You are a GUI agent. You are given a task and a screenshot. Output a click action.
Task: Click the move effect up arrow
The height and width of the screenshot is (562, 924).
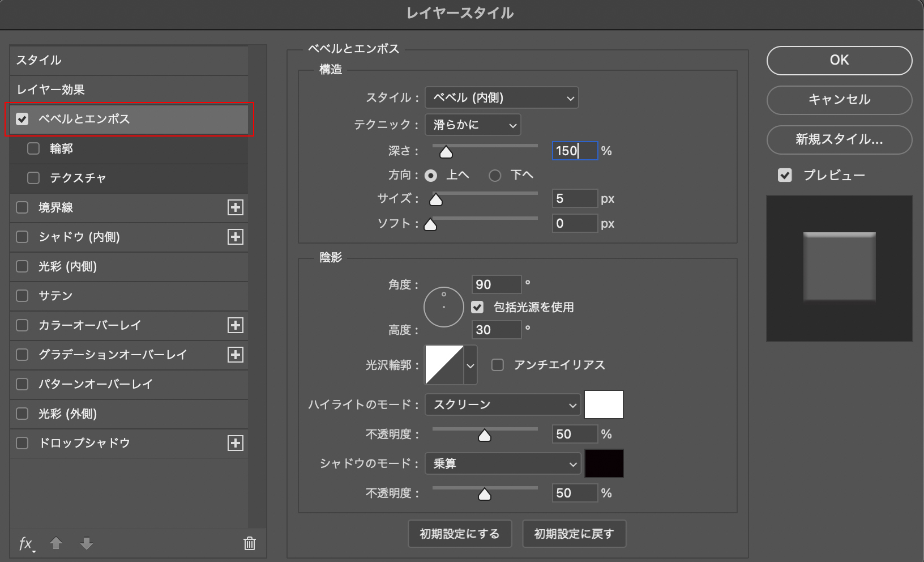[x=56, y=544]
